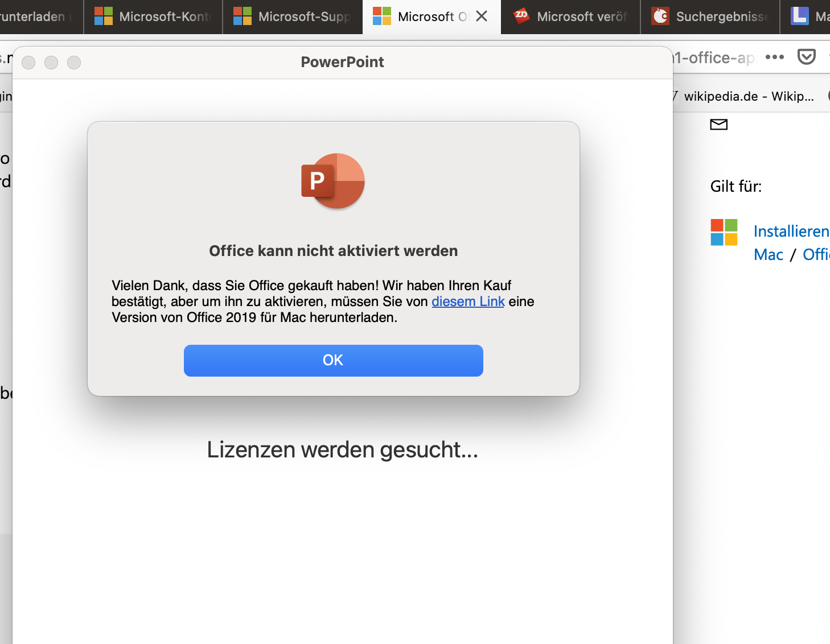Close the active Microsoft Office browser tab
The width and height of the screenshot is (830, 644).
[x=482, y=16]
